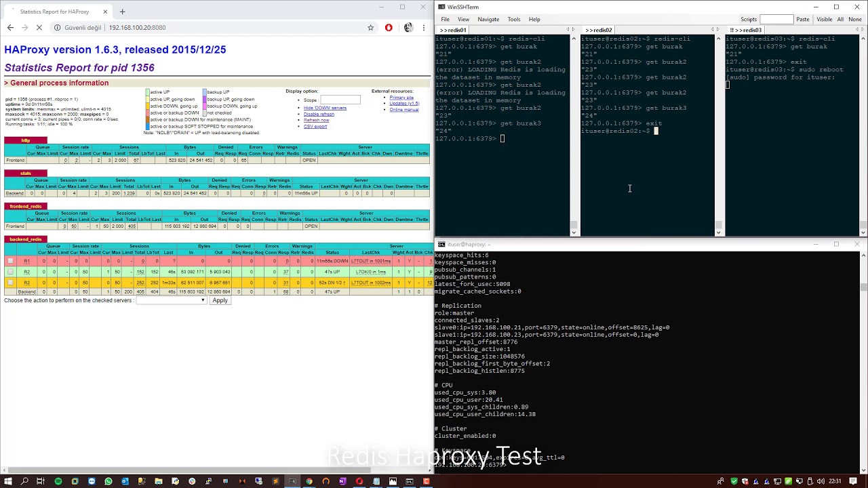The height and width of the screenshot is (488, 868).
Task: Click Paste in WinSSHTerm toolbar
Action: (x=803, y=19)
